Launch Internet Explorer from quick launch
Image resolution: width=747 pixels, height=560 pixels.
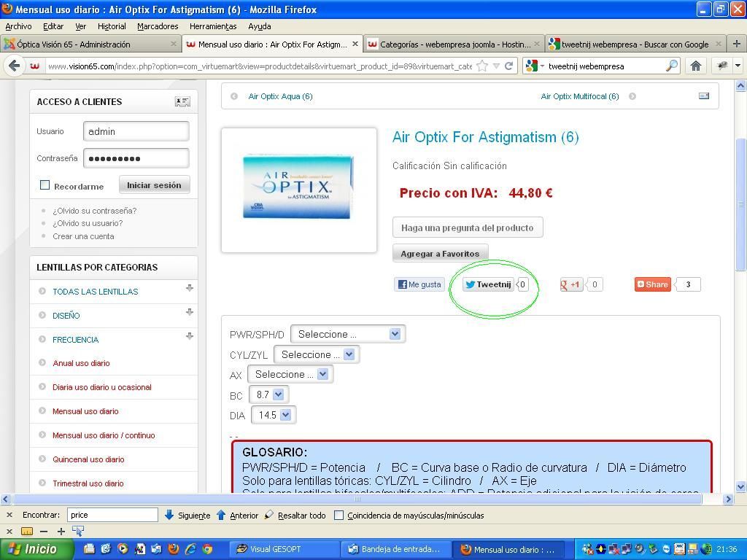pyautogui.click(x=190, y=549)
